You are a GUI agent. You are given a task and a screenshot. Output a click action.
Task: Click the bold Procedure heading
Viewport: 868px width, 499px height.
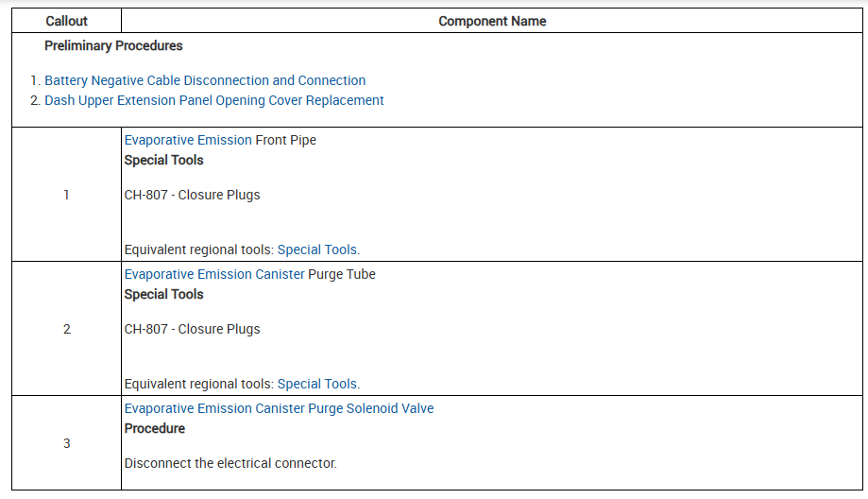[155, 428]
